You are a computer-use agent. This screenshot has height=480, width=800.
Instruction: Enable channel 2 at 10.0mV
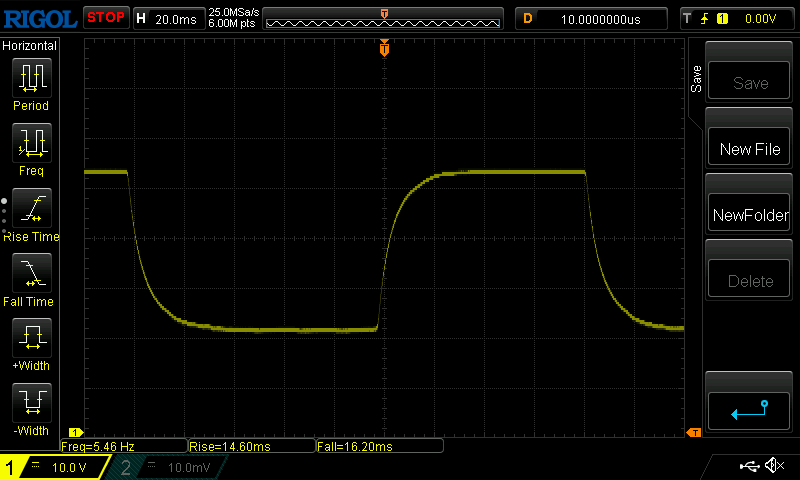(x=165, y=467)
